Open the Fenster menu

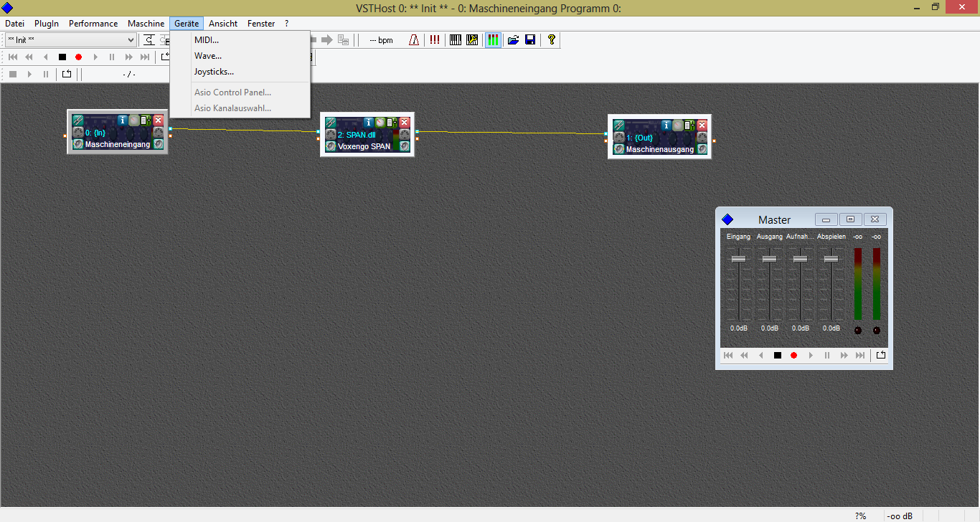coord(261,24)
